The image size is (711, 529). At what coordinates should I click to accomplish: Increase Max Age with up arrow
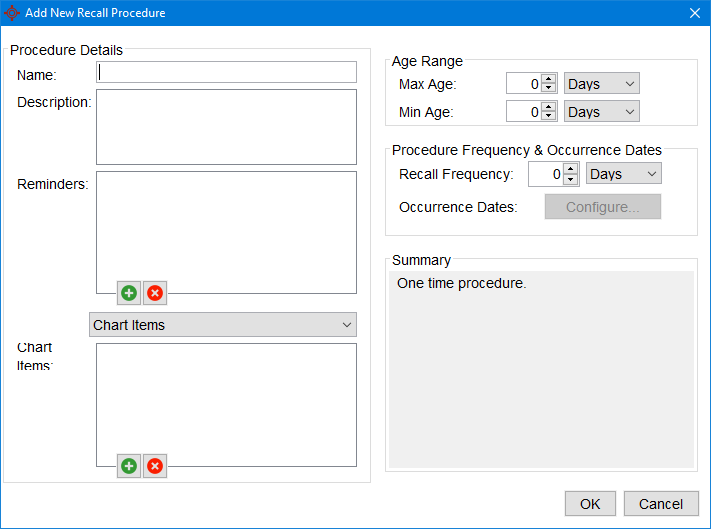click(548, 79)
